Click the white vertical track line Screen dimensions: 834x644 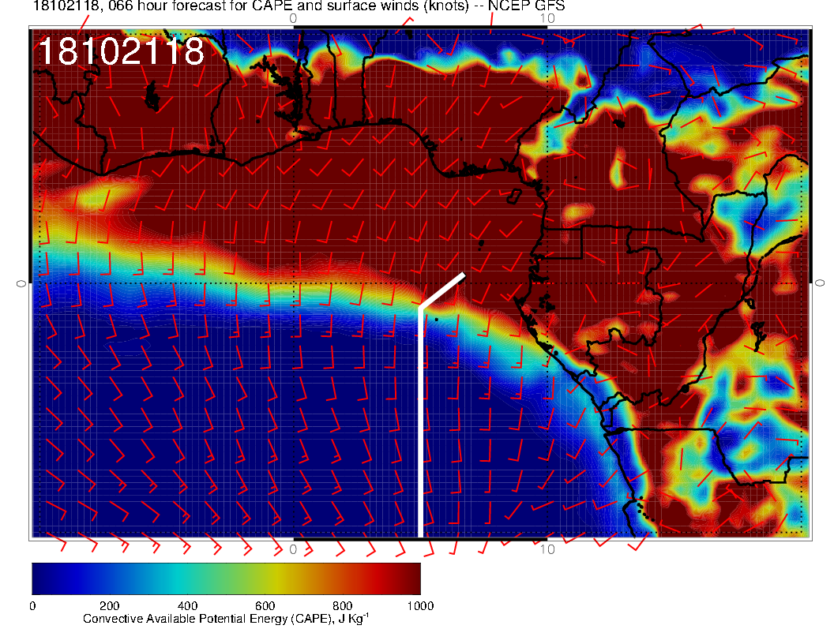click(420, 422)
